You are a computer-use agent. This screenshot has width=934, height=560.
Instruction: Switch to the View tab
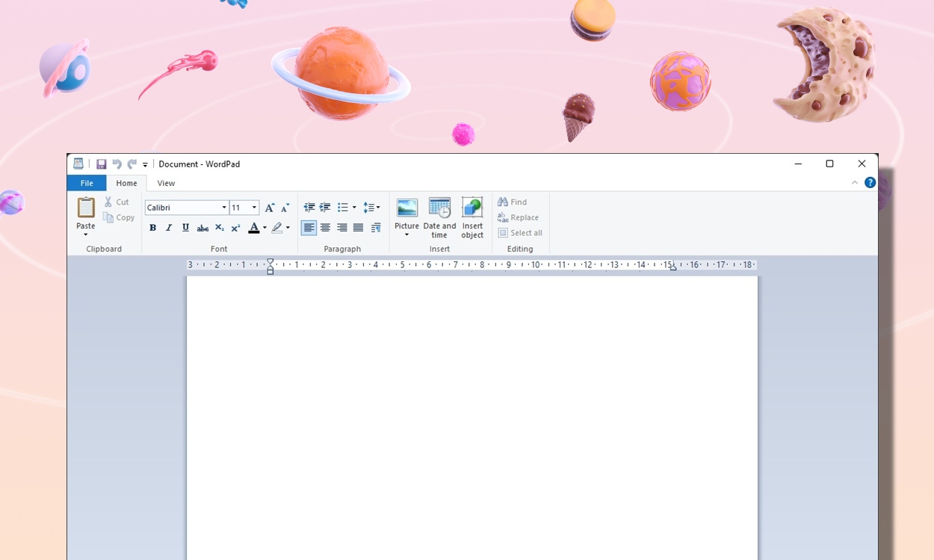tap(166, 183)
